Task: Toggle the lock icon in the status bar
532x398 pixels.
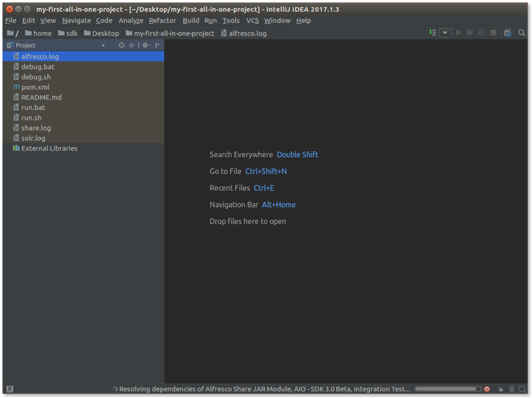Action: [x=501, y=389]
